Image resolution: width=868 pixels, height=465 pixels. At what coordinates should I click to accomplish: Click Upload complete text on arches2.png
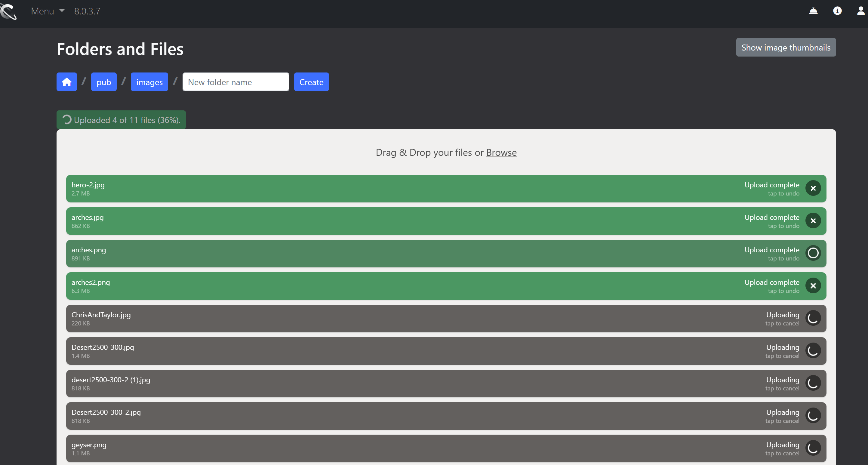772,282
